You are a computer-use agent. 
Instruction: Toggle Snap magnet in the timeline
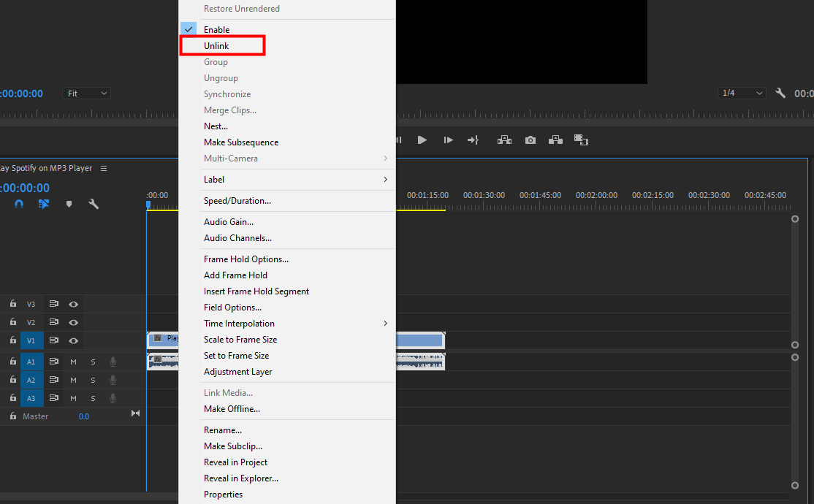pos(18,204)
